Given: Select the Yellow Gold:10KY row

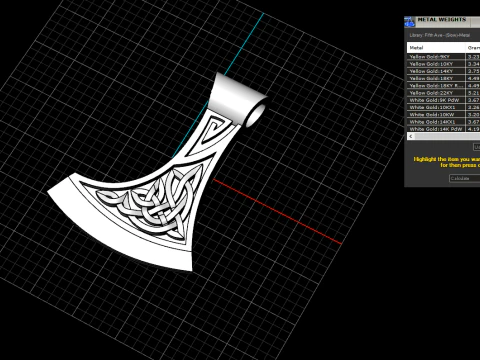Looking at the screenshot, I should tap(443, 64).
